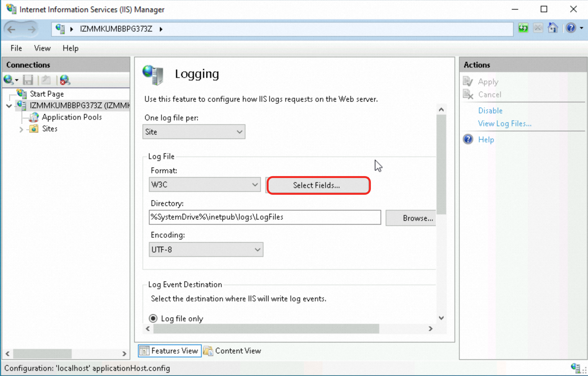Open the Help menu
The height and width of the screenshot is (376, 588).
coord(70,48)
